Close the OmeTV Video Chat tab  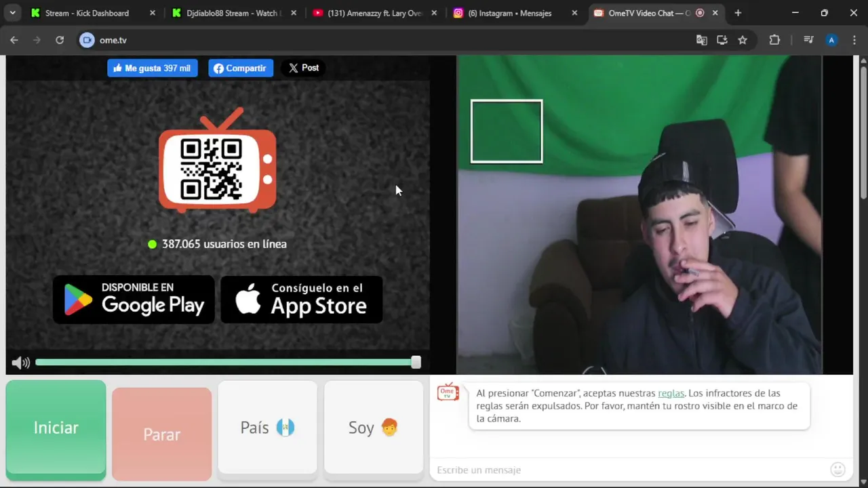pyautogui.click(x=715, y=13)
